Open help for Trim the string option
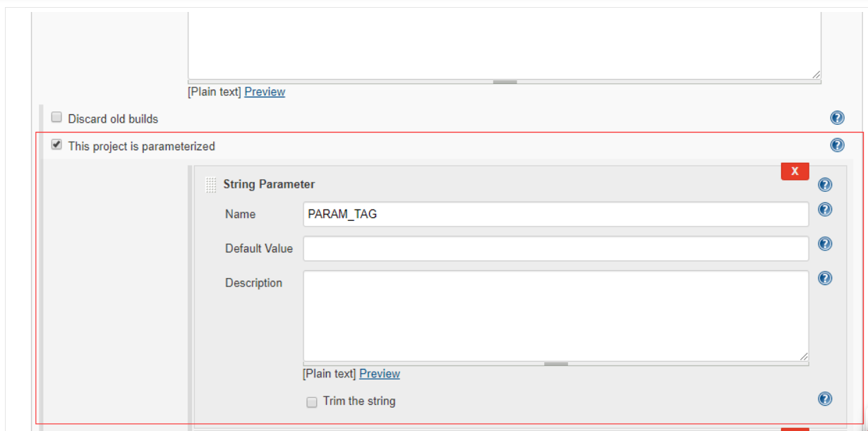The height and width of the screenshot is (431, 868). (x=825, y=399)
